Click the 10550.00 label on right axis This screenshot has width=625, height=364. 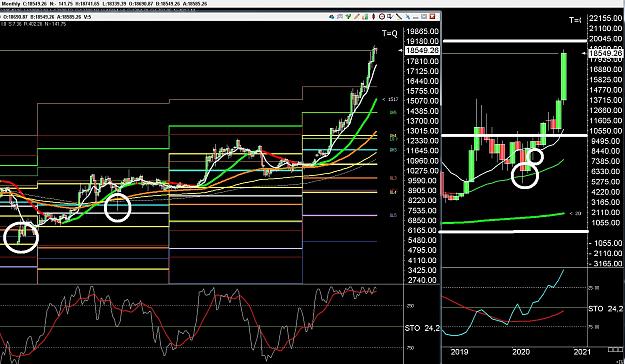click(x=605, y=131)
